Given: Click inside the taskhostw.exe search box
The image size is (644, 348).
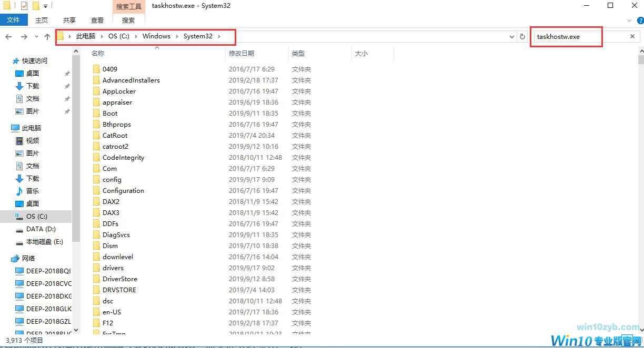Looking at the screenshot, I should pyautogui.click(x=579, y=37).
